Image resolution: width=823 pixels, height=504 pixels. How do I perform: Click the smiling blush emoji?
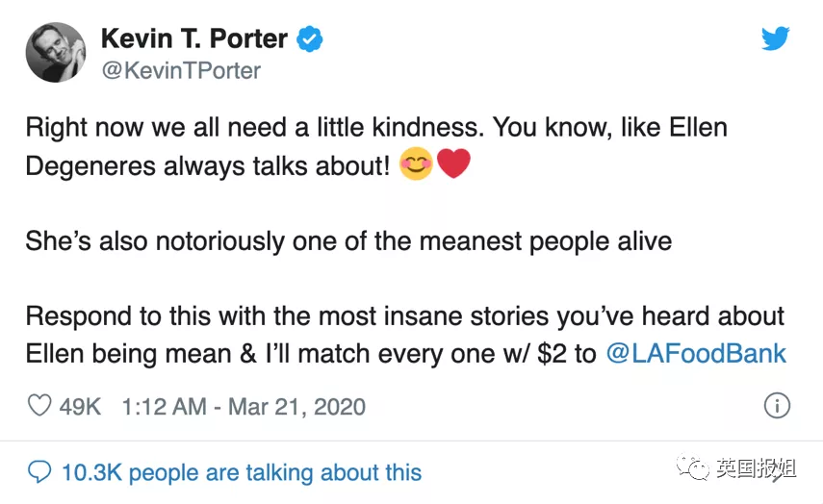point(417,165)
